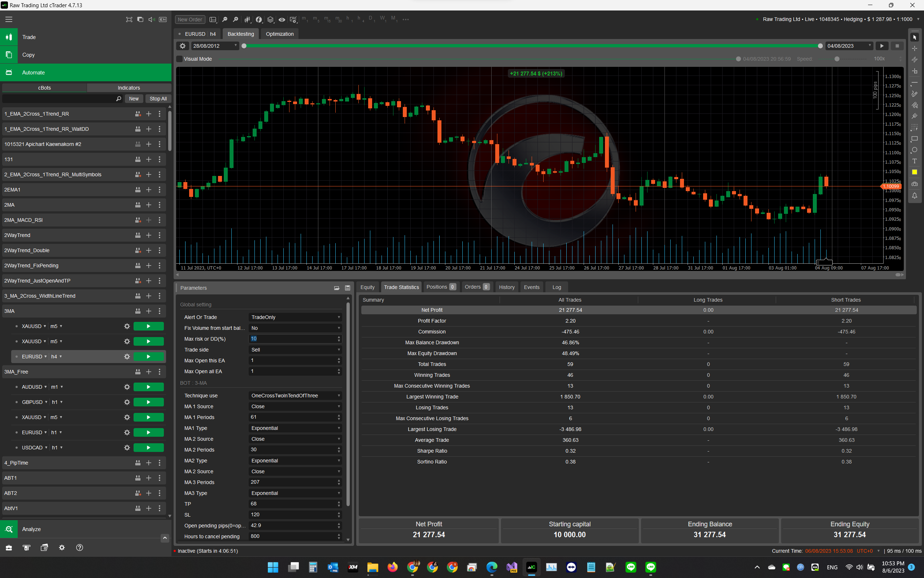The image size is (924, 578).
Task: Enable the Visual Mode checkbox
Action: pyautogui.click(x=179, y=59)
